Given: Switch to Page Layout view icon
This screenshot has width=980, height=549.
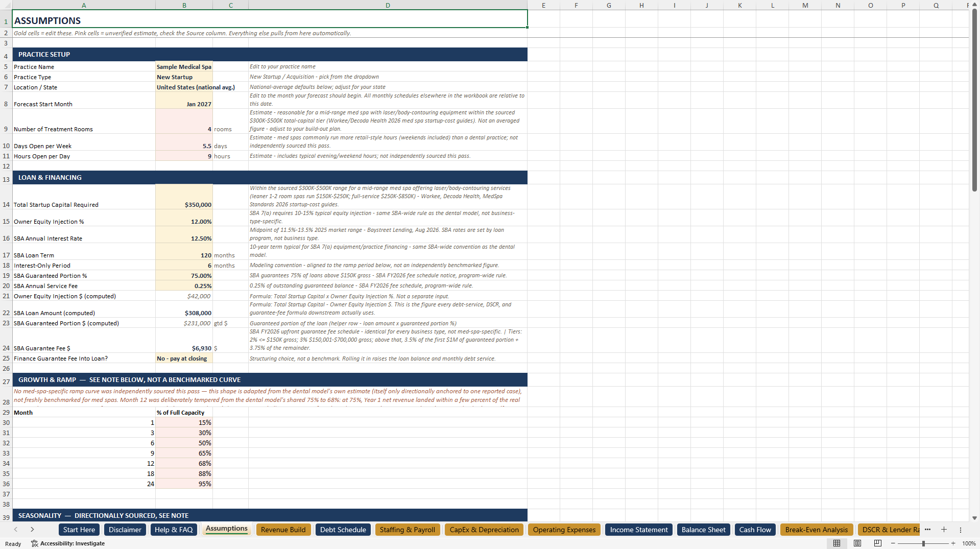Looking at the screenshot, I should point(857,543).
